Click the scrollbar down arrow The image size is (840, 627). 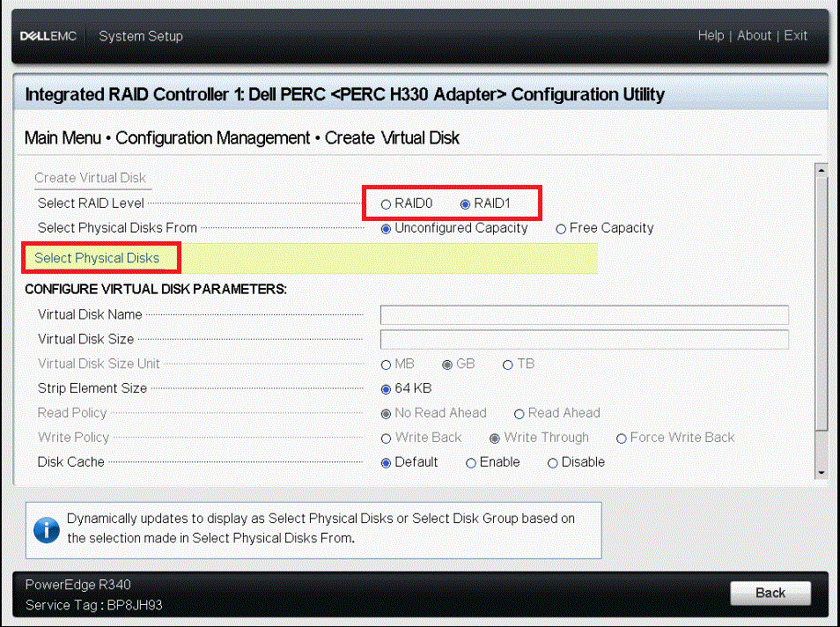tap(822, 473)
